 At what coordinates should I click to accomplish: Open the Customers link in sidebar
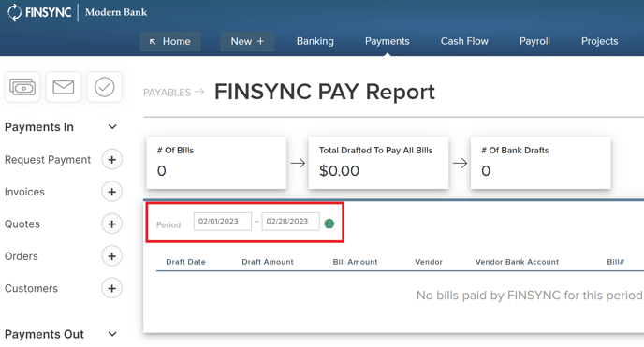(x=31, y=289)
